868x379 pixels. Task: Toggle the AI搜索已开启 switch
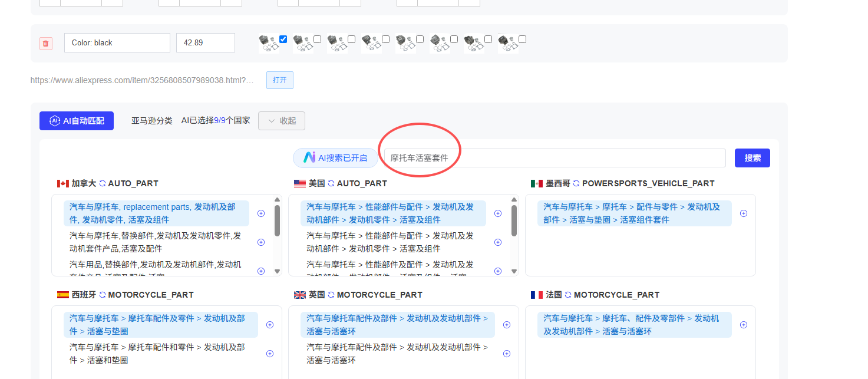coord(335,158)
